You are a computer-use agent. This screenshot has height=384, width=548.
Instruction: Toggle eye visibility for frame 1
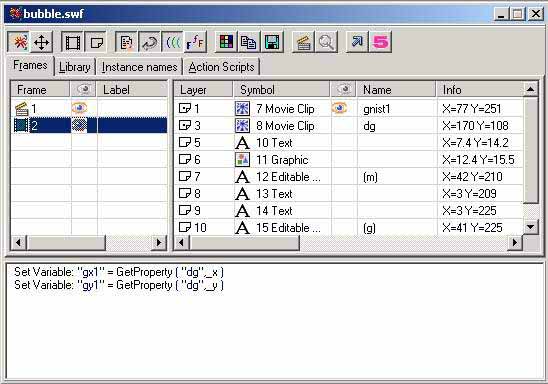[79, 108]
